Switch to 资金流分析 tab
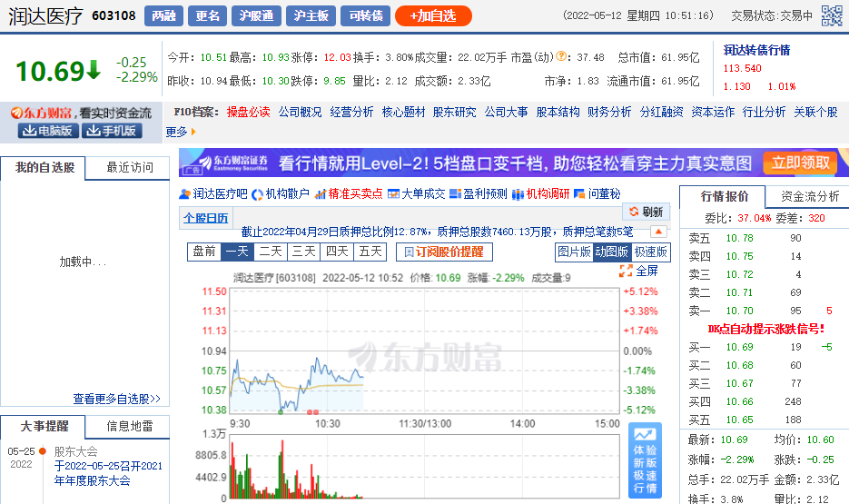The height and width of the screenshot is (504, 849). 809,196
